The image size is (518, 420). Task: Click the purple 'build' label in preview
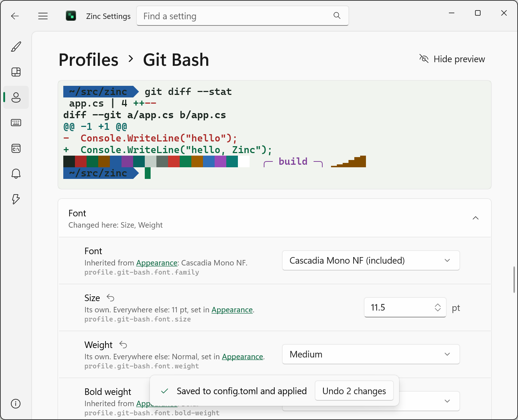tap(293, 161)
